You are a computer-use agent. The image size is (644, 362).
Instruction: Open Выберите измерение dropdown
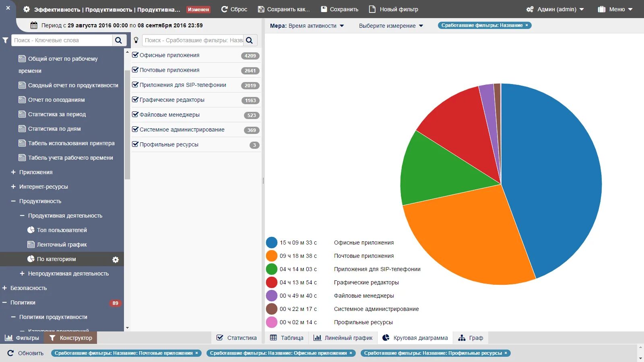point(391,26)
